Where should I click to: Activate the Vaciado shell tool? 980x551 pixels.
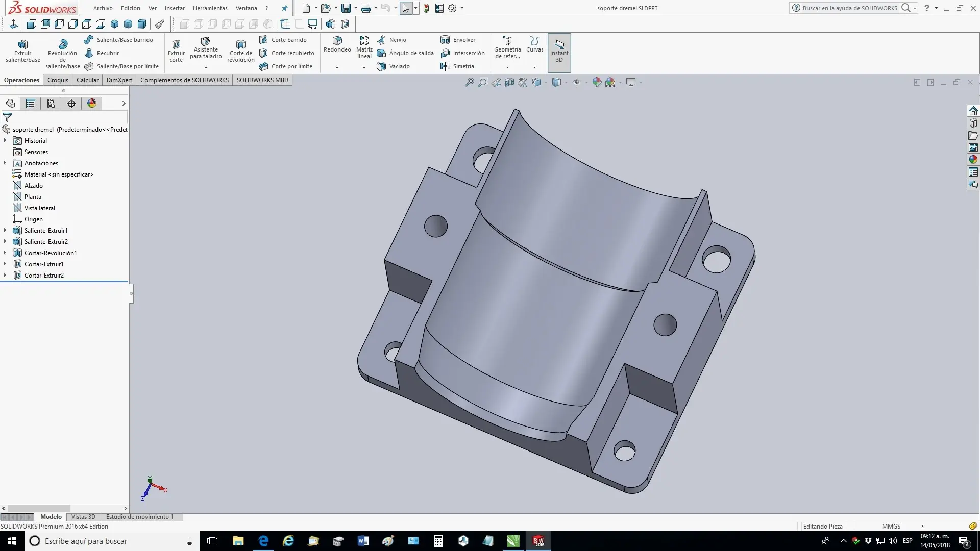click(x=393, y=66)
